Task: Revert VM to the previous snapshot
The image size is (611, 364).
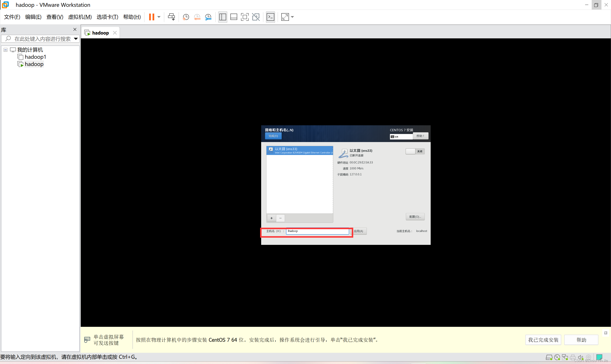Action: [197, 17]
